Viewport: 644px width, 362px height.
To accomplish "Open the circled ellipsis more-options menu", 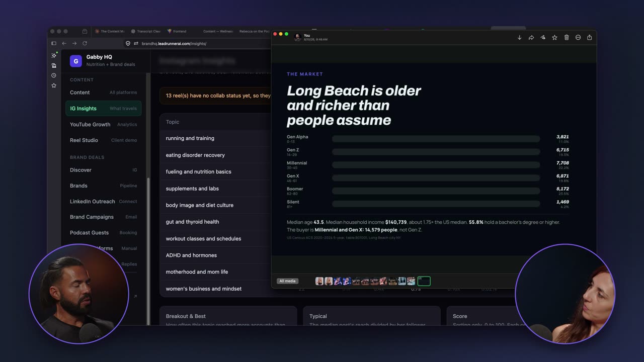I will [x=578, y=38].
